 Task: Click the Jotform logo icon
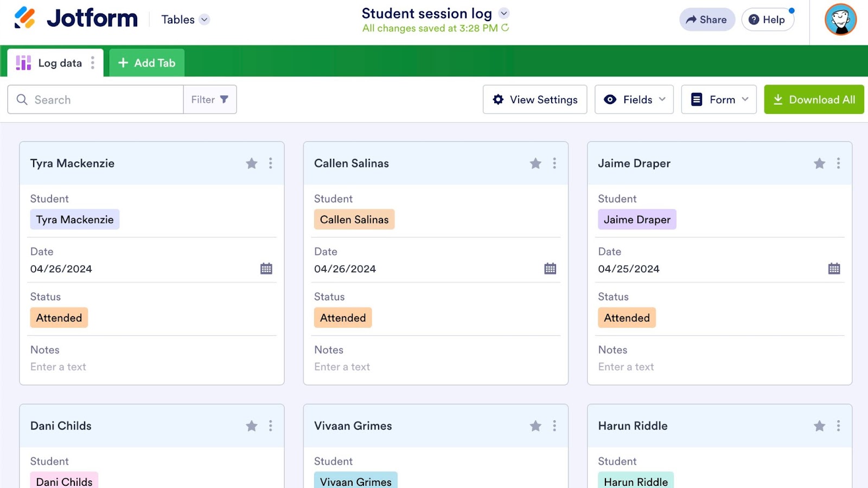coord(25,18)
